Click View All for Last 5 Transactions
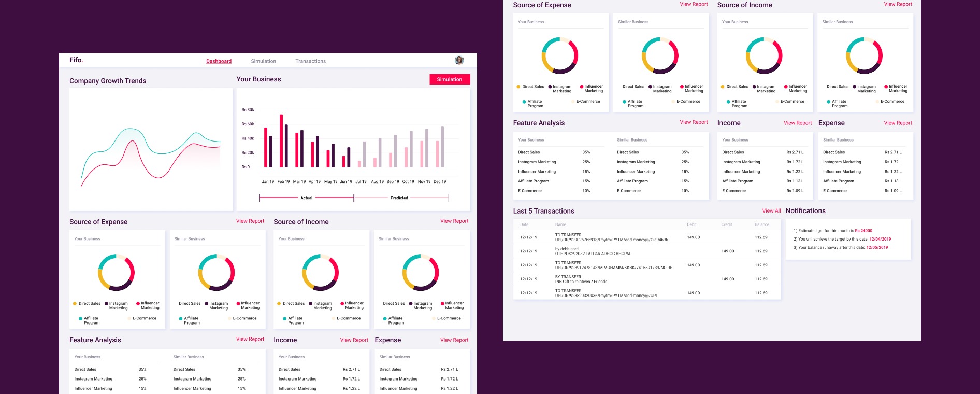 click(x=771, y=211)
